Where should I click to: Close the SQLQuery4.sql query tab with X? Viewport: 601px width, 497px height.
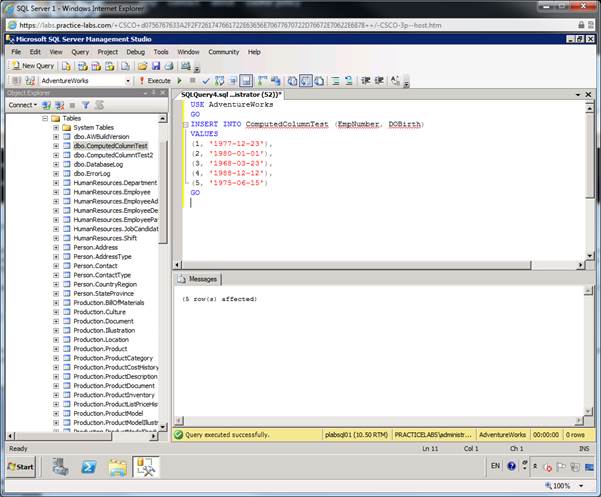(x=588, y=95)
